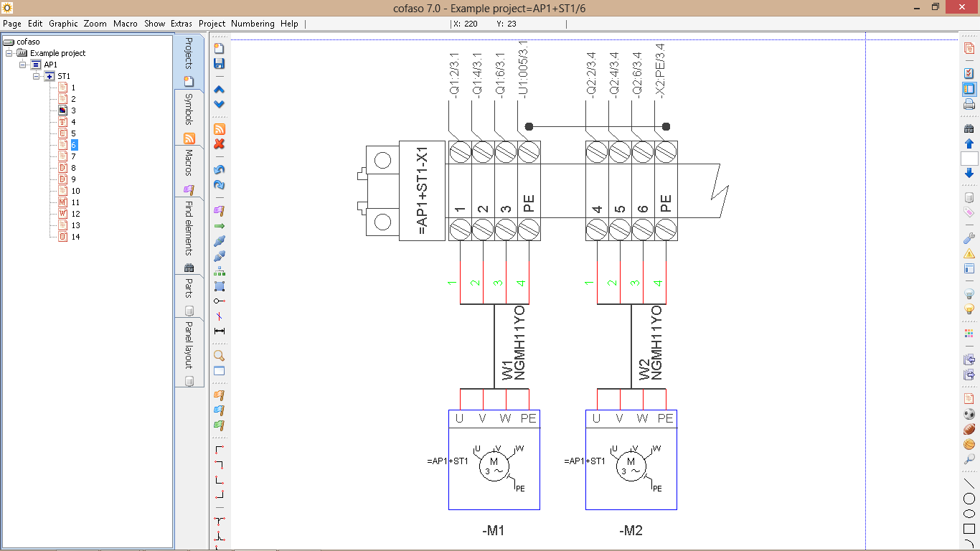980x551 pixels.
Task: Click the -M2 motor label text
Action: click(x=631, y=531)
